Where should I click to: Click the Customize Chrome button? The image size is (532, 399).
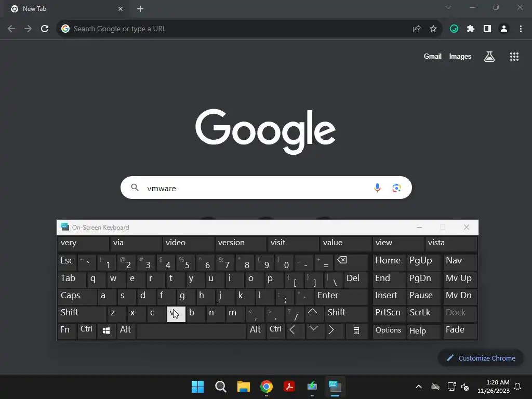(481, 358)
